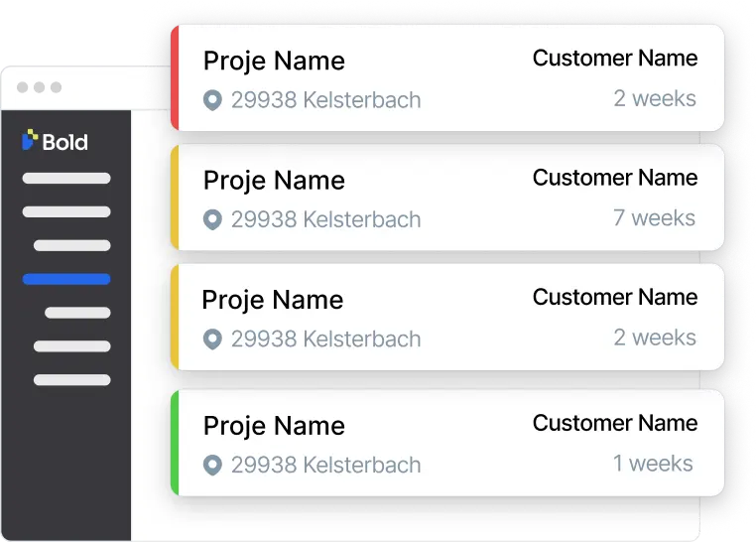Viewport: 756px width, 542px height.
Task: Select the topmost sidebar menu item below the logo
Action: (x=66, y=179)
